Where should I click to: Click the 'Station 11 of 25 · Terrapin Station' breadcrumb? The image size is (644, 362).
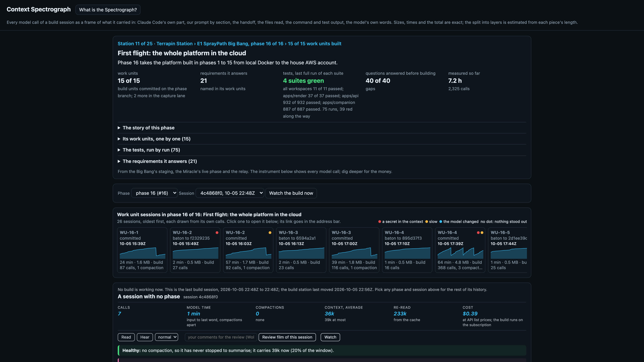(155, 43)
